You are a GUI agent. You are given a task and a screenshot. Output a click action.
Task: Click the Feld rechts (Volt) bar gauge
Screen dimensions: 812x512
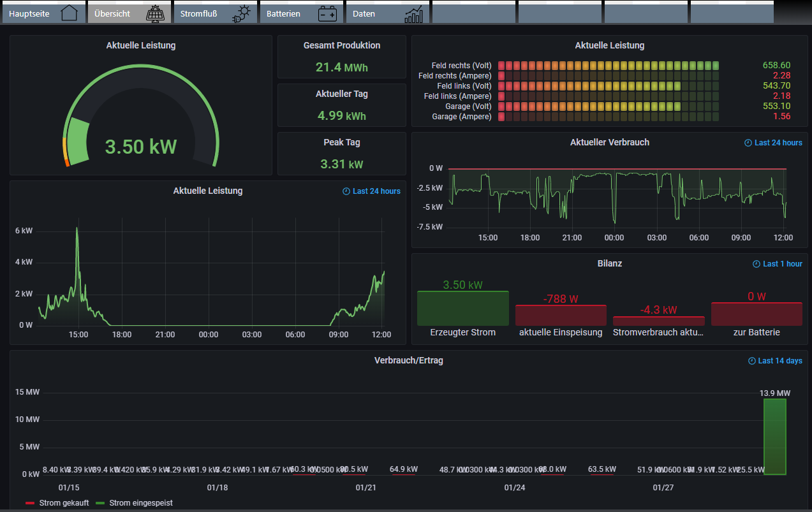pos(609,65)
